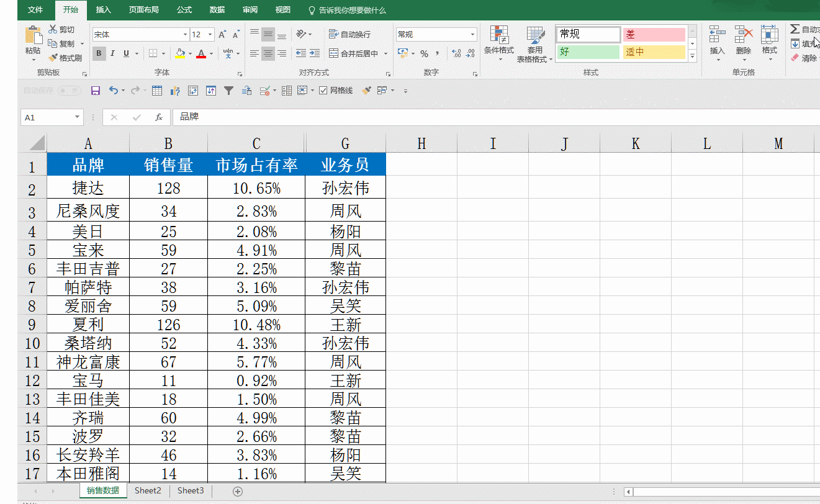This screenshot has height=504, width=820.
Task: Click the decrease indent icon
Action: click(x=301, y=53)
